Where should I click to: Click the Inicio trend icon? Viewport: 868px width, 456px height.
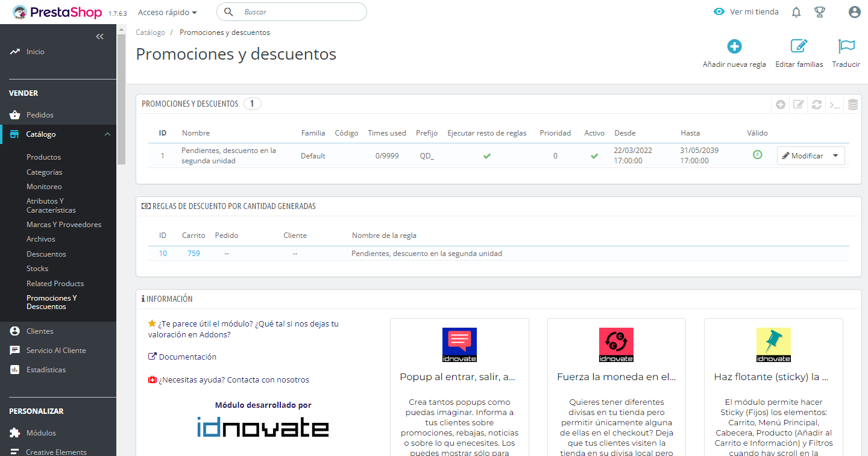[15, 52]
